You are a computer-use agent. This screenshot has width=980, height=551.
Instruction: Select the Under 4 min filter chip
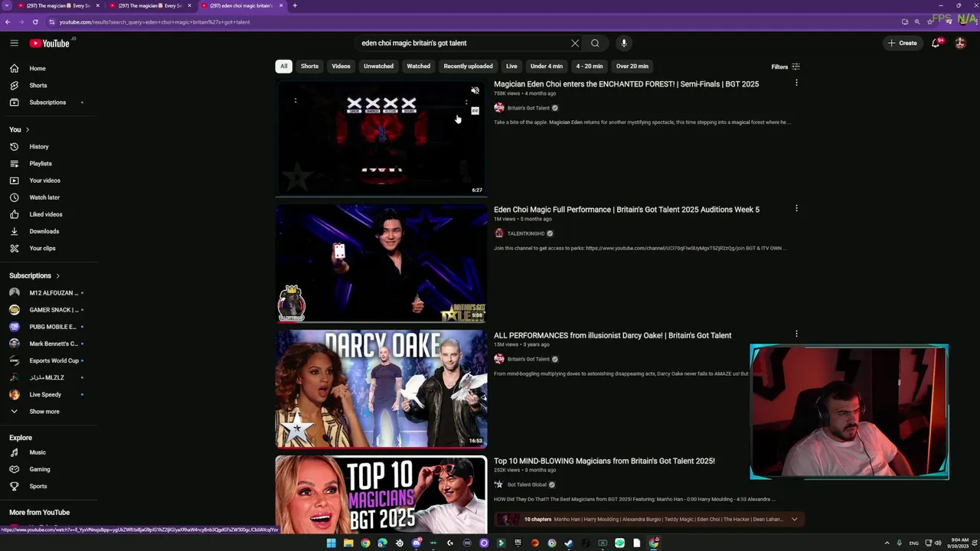pyautogui.click(x=547, y=66)
